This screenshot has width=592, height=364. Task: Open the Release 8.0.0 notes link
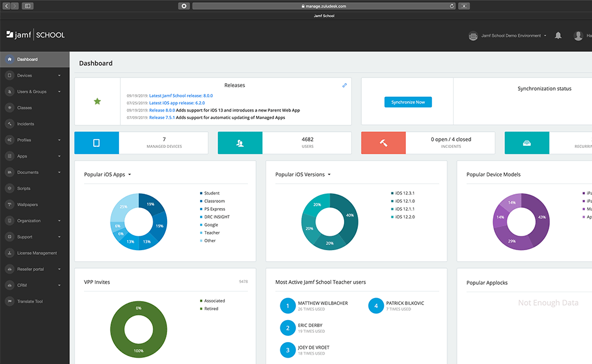coord(162,110)
